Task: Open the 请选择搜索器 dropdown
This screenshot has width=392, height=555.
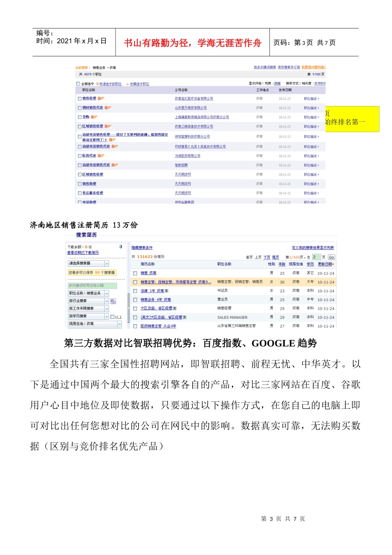Action: tap(88, 263)
